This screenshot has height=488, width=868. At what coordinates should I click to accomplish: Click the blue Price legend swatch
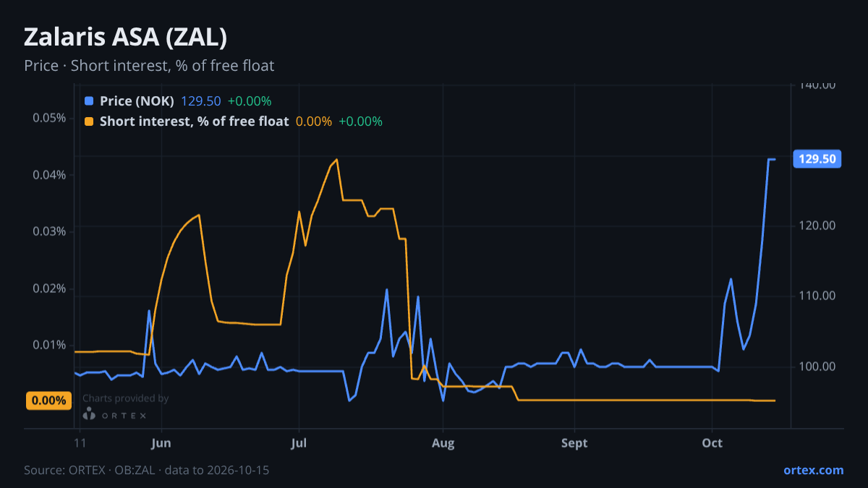point(89,101)
